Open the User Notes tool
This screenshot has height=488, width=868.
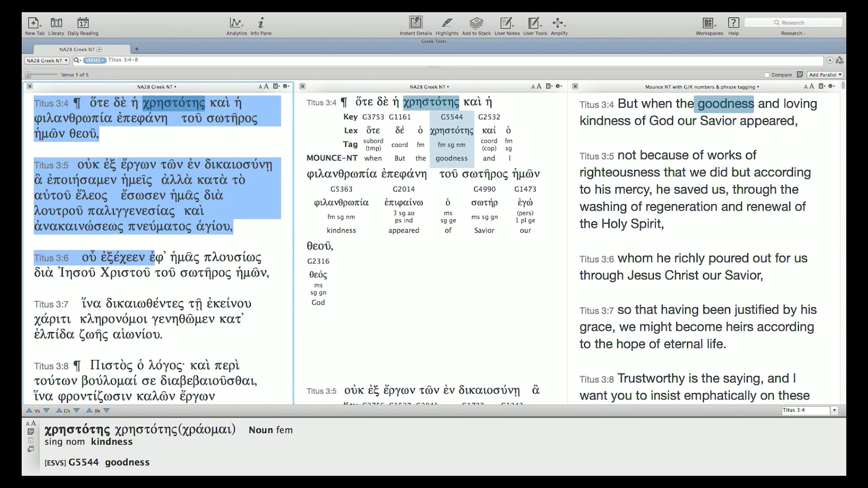[x=507, y=23]
